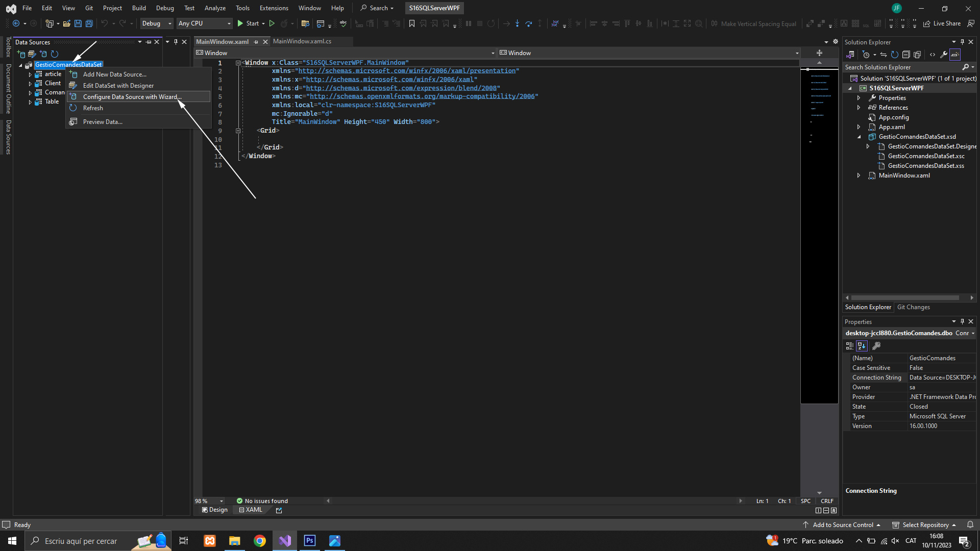Click Edit DataSet with Designer toolbar icon
The height and width of the screenshot is (551, 980).
click(32, 54)
